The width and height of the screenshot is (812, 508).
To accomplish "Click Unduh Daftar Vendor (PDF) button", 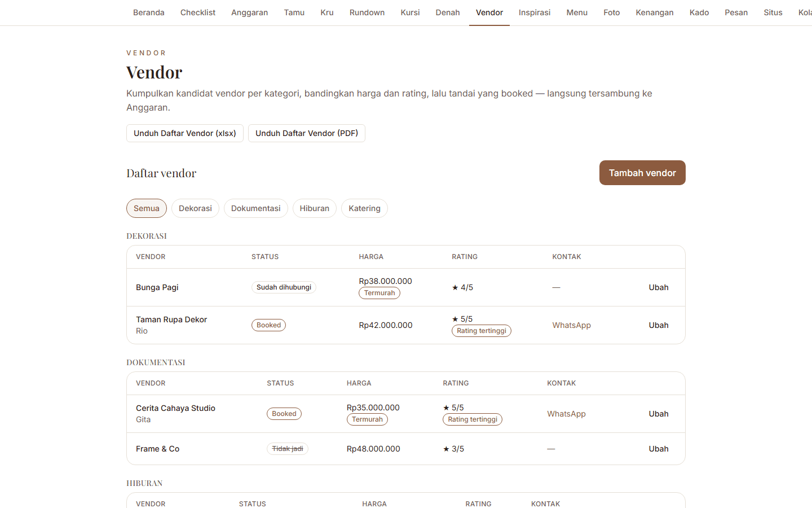I will click(x=307, y=133).
